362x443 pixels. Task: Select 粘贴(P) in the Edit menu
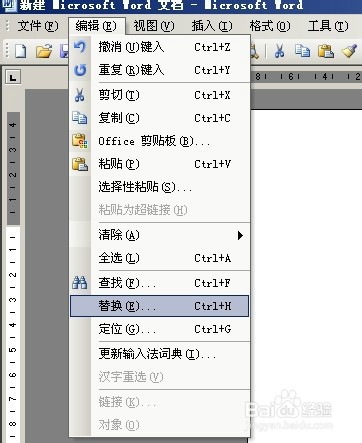[x=160, y=164]
